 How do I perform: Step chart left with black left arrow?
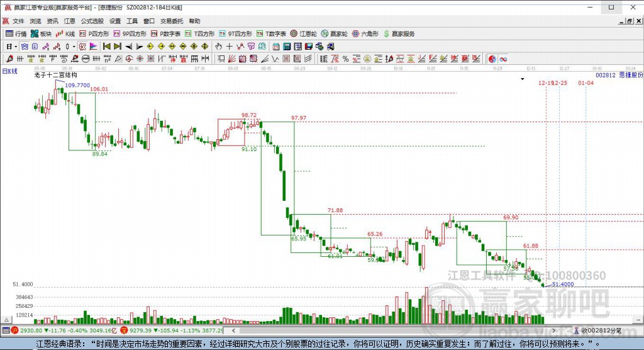click(128, 47)
